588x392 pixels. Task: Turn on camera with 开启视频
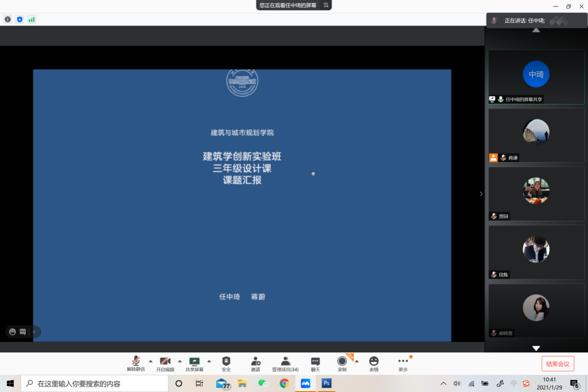pyautogui.click(x=165, y=361)
